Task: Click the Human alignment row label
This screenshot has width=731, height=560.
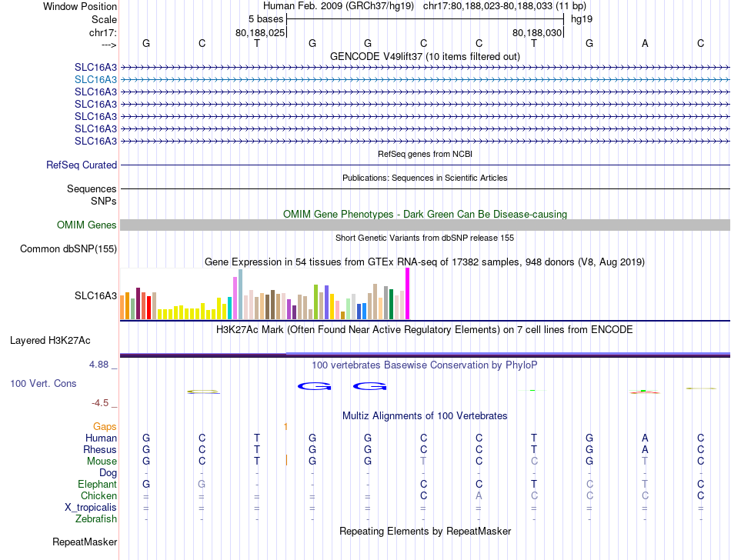Action: (101, 438)
